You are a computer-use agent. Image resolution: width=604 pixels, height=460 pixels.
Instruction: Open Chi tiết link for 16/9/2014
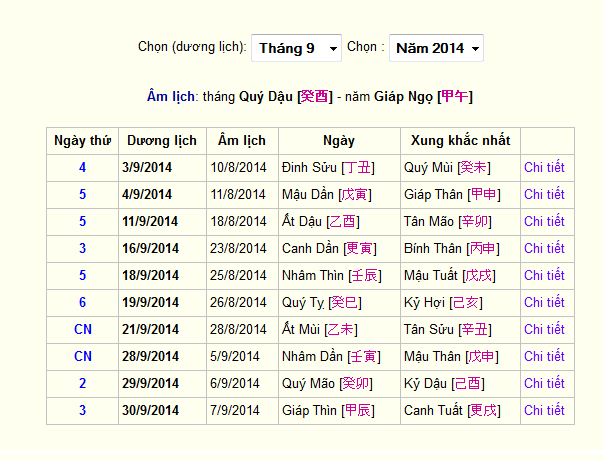[x=544, y=248]
